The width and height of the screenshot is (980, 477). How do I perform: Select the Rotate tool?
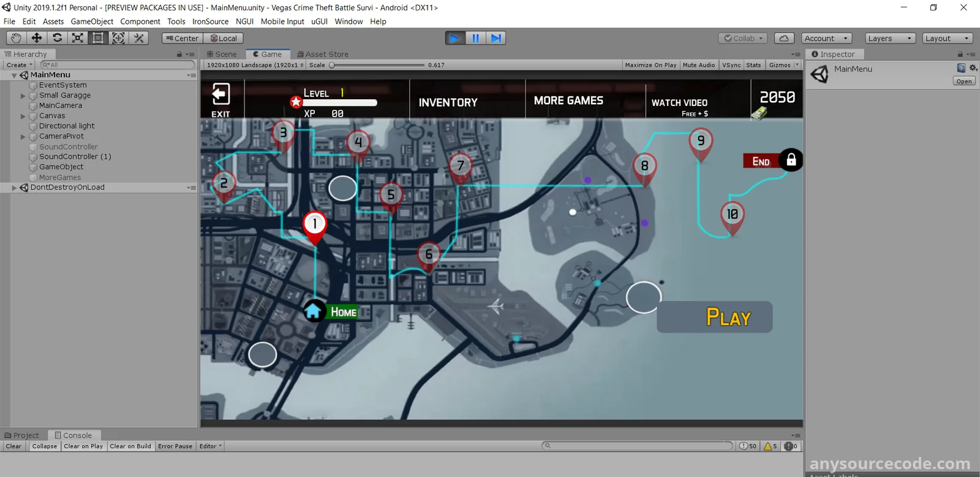[x=57, y=38]
